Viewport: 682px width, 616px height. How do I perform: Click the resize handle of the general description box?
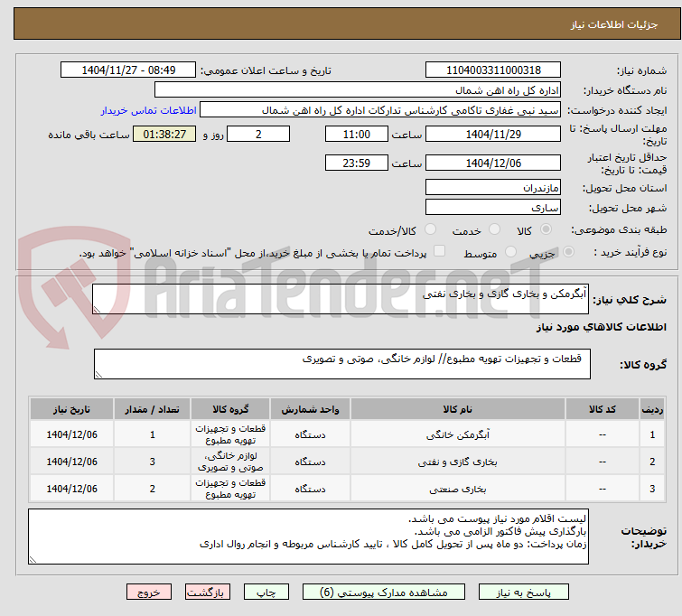pyautogui.click(x=97, y=309)
